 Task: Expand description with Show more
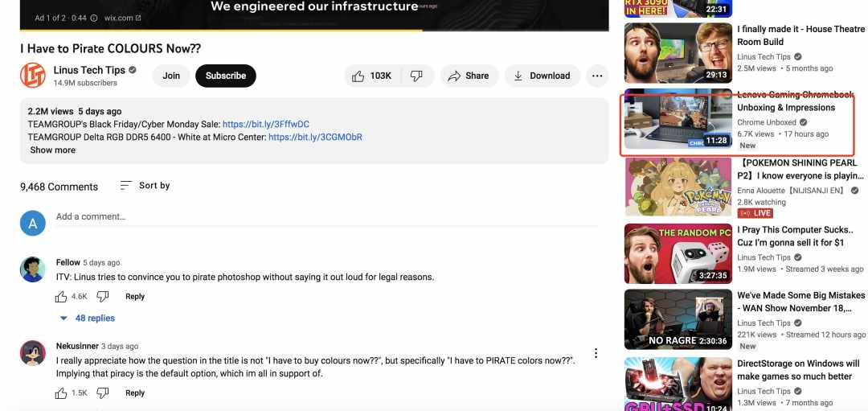52,150
